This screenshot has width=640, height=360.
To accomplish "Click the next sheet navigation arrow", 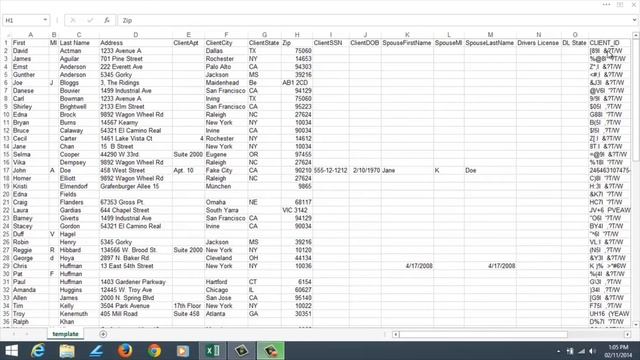I will tap(27, 334).
